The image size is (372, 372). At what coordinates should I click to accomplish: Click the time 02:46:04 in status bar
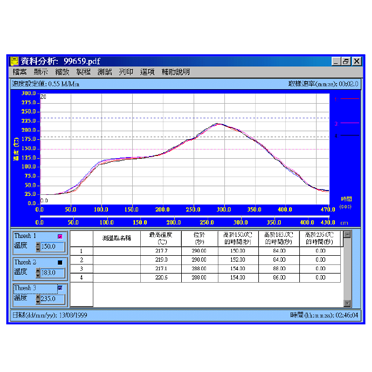347,315
